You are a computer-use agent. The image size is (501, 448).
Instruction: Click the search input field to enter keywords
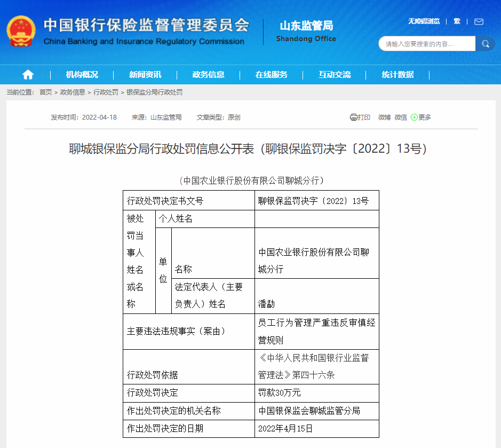(424, 44)
